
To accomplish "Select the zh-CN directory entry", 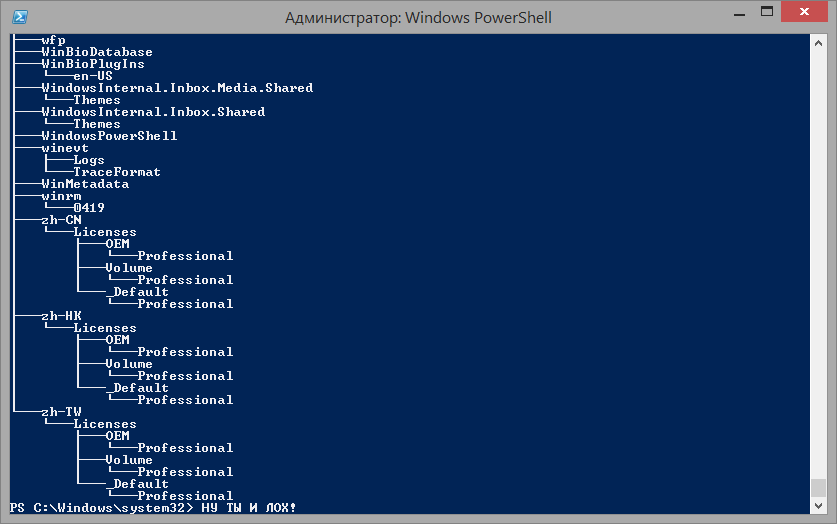I will (x=60, y=220).
